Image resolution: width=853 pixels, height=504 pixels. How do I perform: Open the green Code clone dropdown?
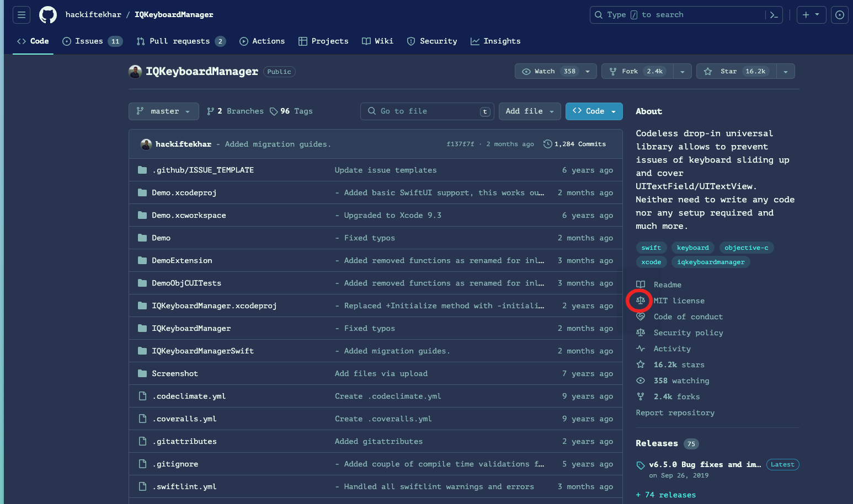594,111
